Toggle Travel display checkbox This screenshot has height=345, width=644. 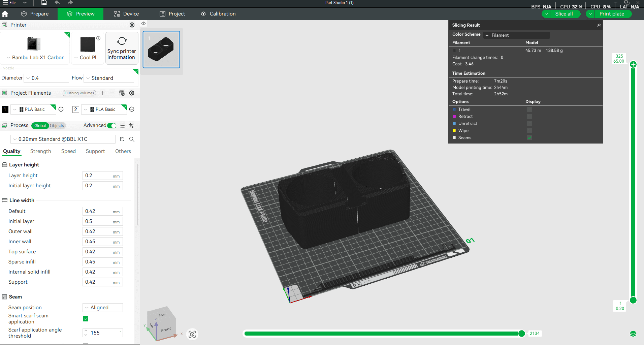(529, 109)
